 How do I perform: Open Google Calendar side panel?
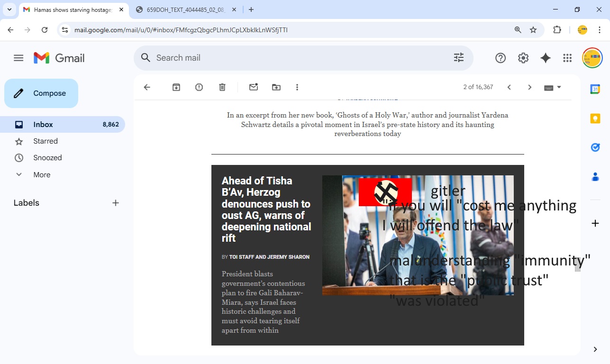(x=595, y=89)
